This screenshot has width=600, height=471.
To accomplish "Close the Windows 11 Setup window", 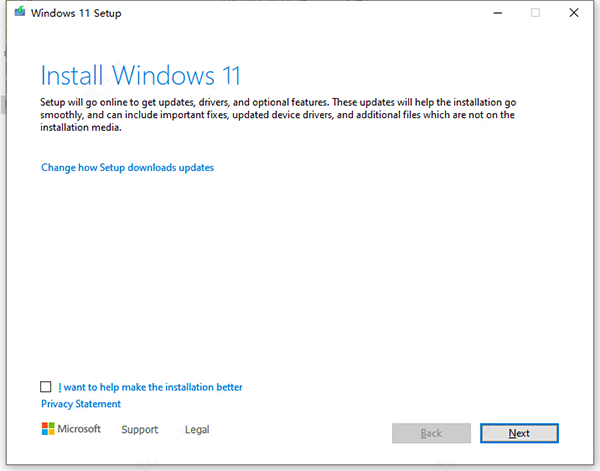I will pyautogui.click(x=573, y=13).
